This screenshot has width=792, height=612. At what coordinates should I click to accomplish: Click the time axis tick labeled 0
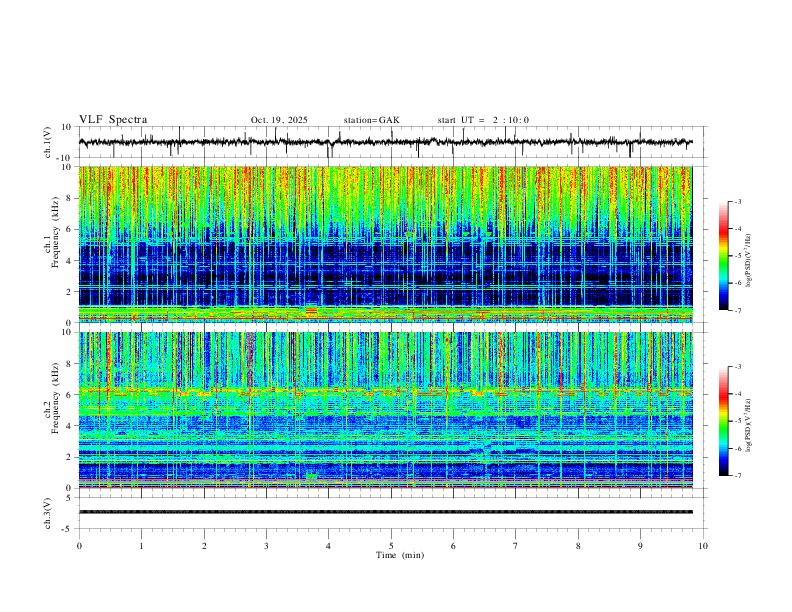coord(79,546)
